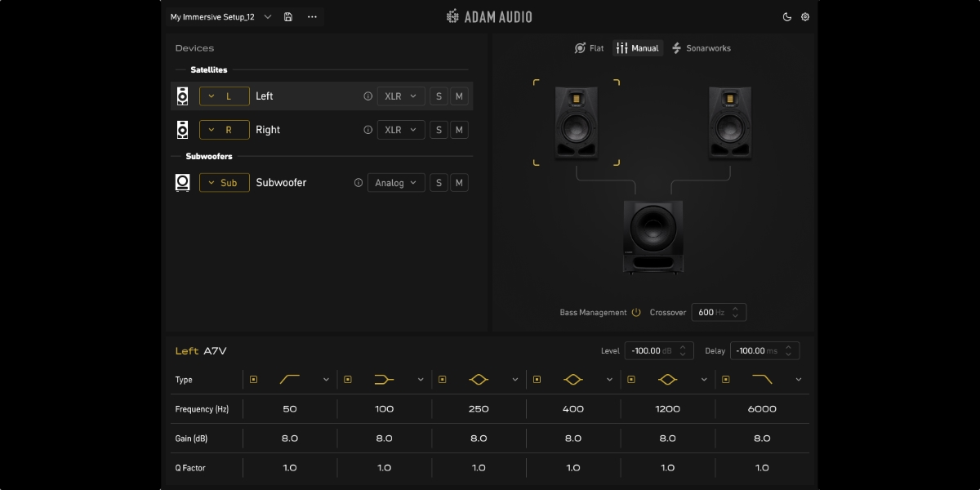Click the Right satellite speaker icon
The image size is (980, 490).
point(183,130)
